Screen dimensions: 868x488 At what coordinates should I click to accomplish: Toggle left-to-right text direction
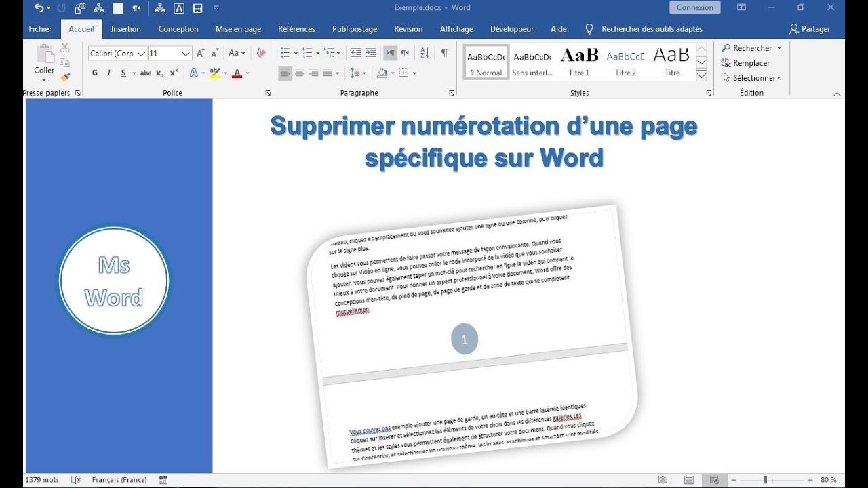tap(390, 53)
